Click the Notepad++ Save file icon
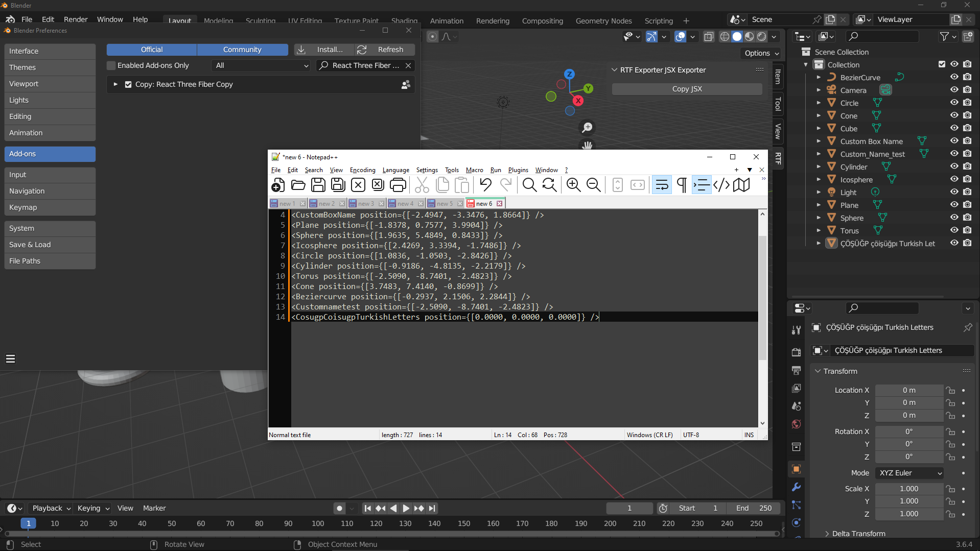This screenshot has width=980, height=551. 318,185
